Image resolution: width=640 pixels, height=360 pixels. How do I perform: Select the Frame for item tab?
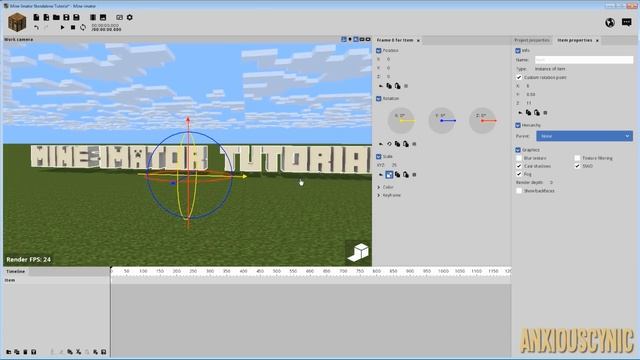coord(395,40)
